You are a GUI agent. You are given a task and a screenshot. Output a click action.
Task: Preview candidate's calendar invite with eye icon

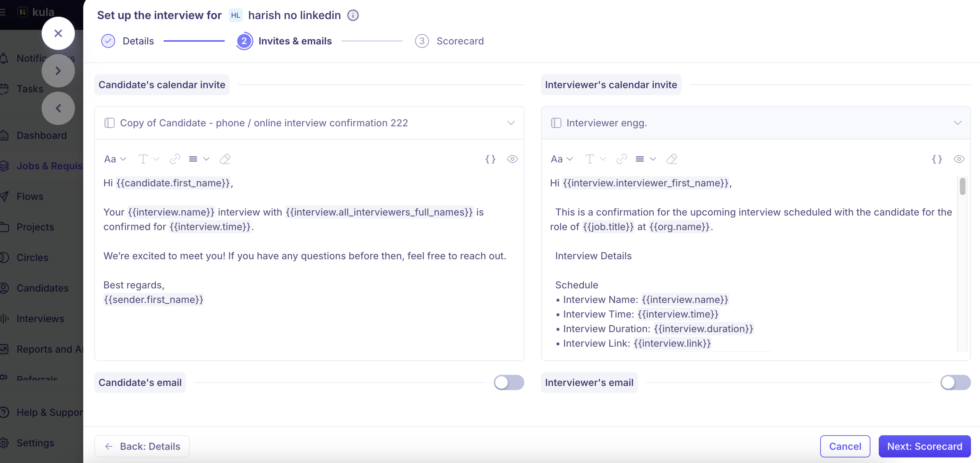click(512, 159)
